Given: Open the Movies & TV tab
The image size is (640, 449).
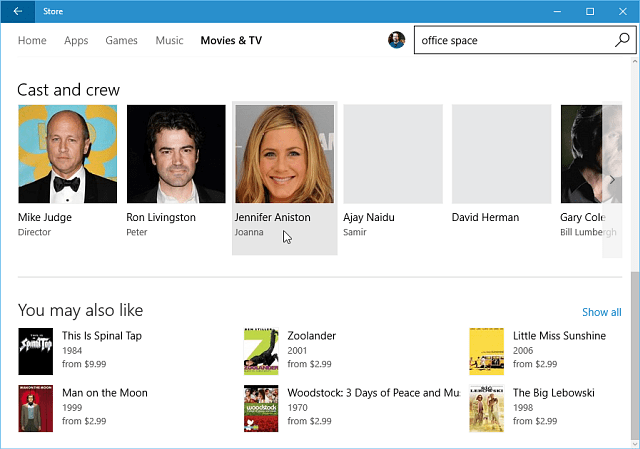Looking at the screenshot, I should click(231, 40).
